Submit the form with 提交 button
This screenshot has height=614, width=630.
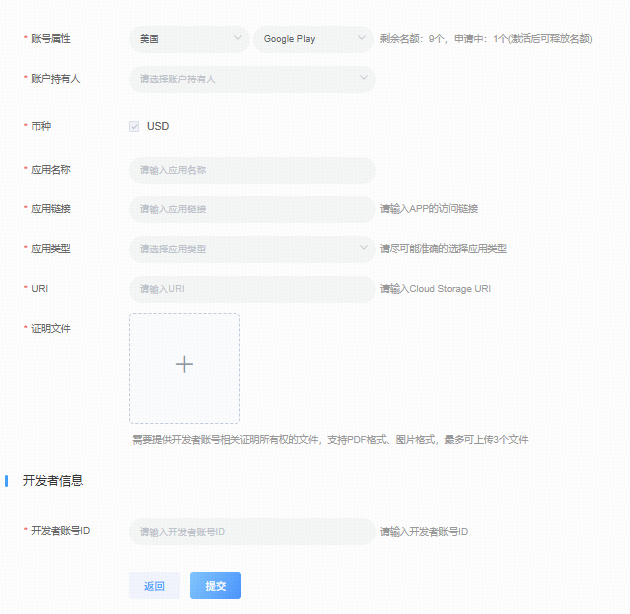pyautogui.click(x=215, y=586)
